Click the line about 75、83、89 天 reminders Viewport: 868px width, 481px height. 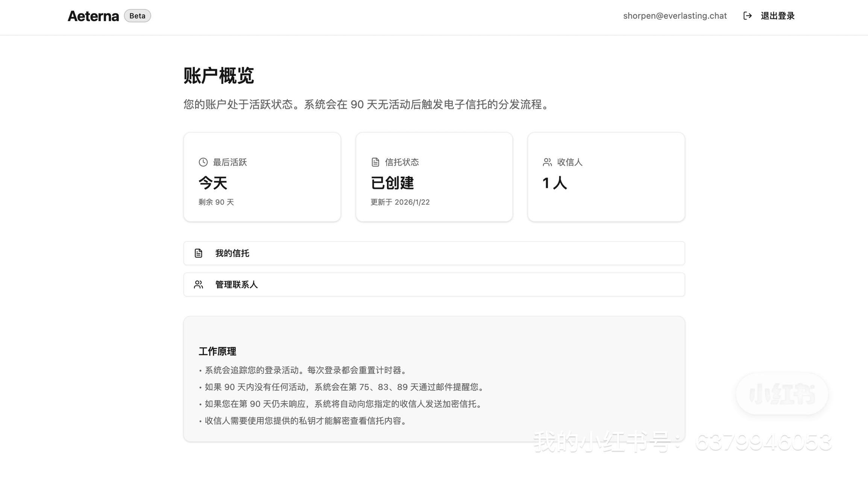[342, 387]
